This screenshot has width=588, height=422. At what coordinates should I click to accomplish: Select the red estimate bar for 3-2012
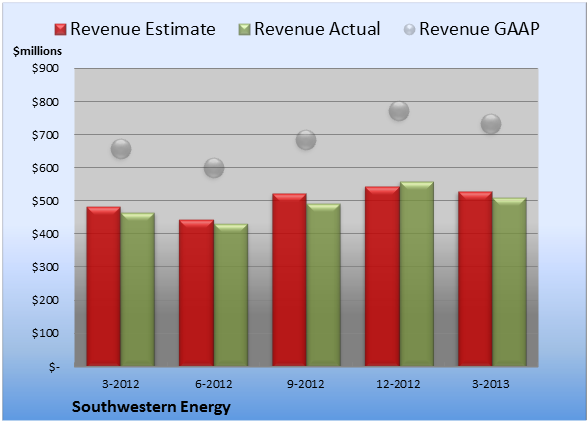point(104,286)
